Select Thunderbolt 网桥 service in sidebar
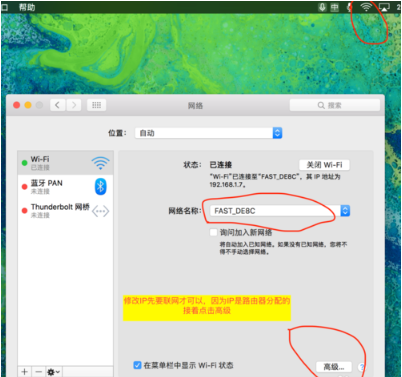This screenshot has height=377, width=402. pyautogui.click(x=65, y=211)
